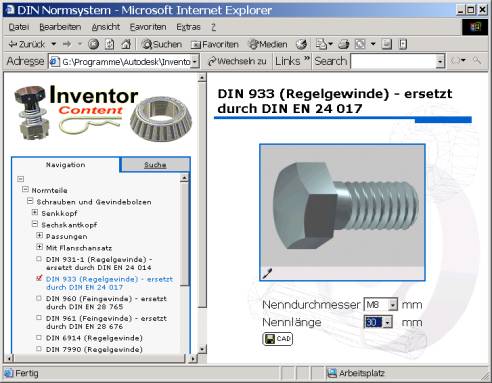
Task: Check the DIN 6914 (Regelgewinde) checkbox
Action: pos(39,338)
